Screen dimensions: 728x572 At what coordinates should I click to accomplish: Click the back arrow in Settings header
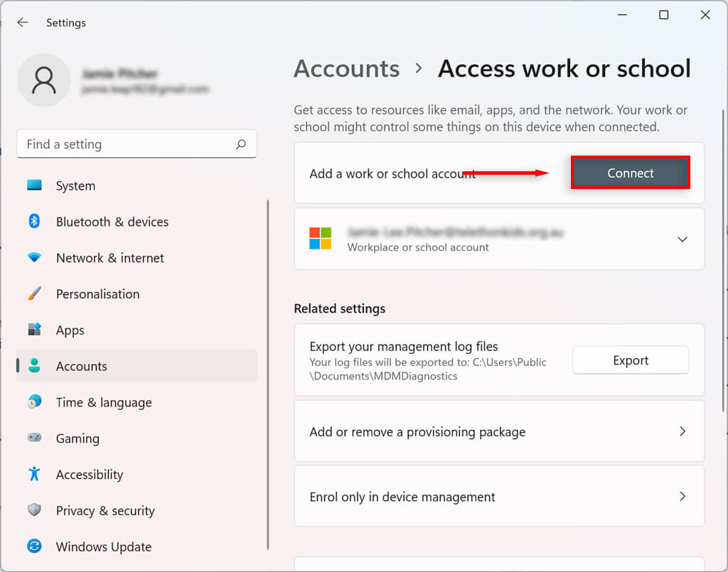pyautogui.click(x=23, y=23)
